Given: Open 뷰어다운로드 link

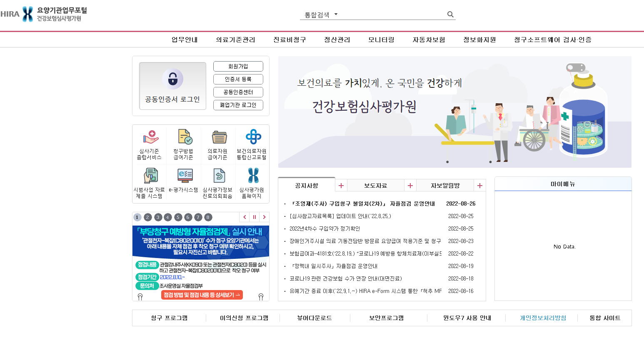Looking at the screenshot, I should [x=315, y=318].
